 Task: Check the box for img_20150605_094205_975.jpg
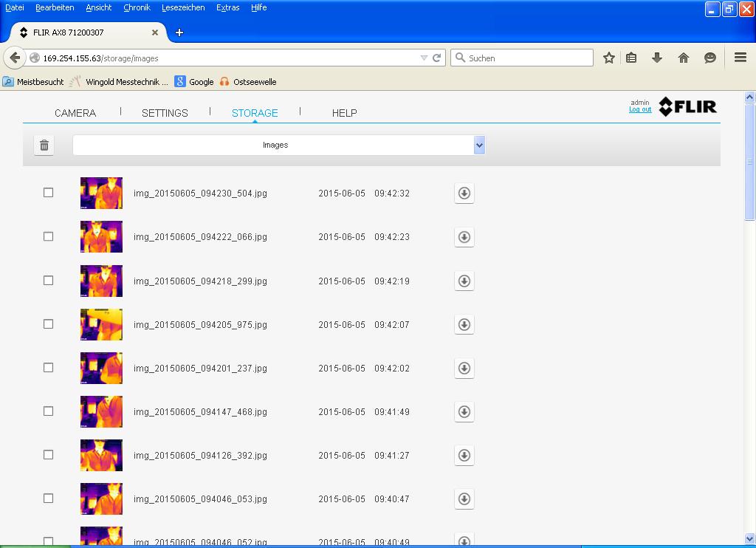coord(48,323)
